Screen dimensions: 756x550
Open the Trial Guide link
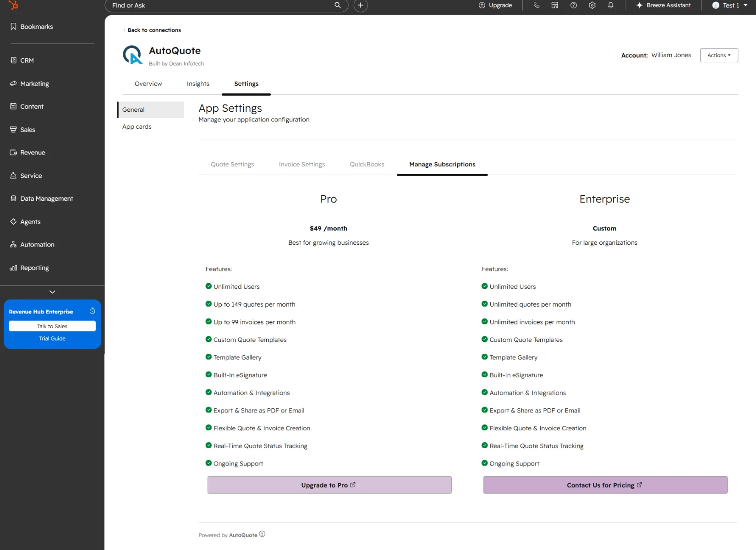52,339
